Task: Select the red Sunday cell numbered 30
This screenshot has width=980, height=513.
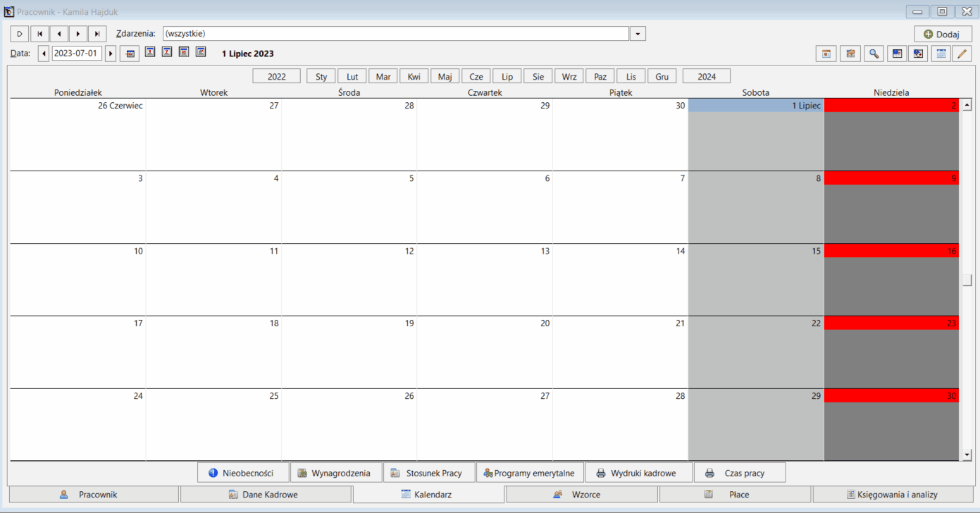Action: pos(891,425)
